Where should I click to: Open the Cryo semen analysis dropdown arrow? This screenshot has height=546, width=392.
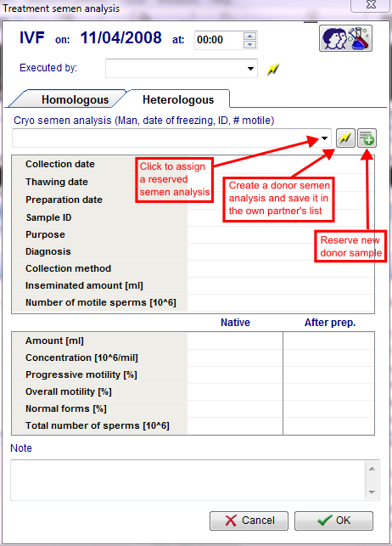324,138
